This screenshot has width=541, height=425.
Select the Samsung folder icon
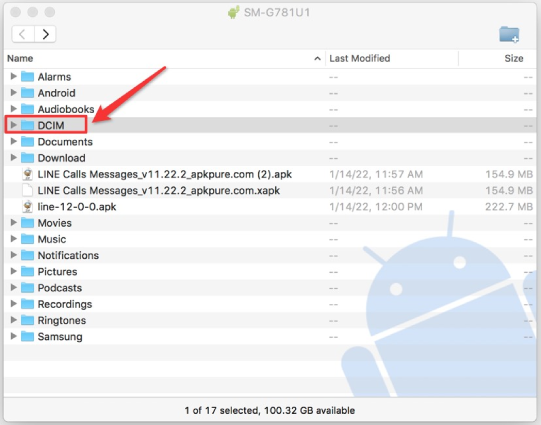(27, 336)
